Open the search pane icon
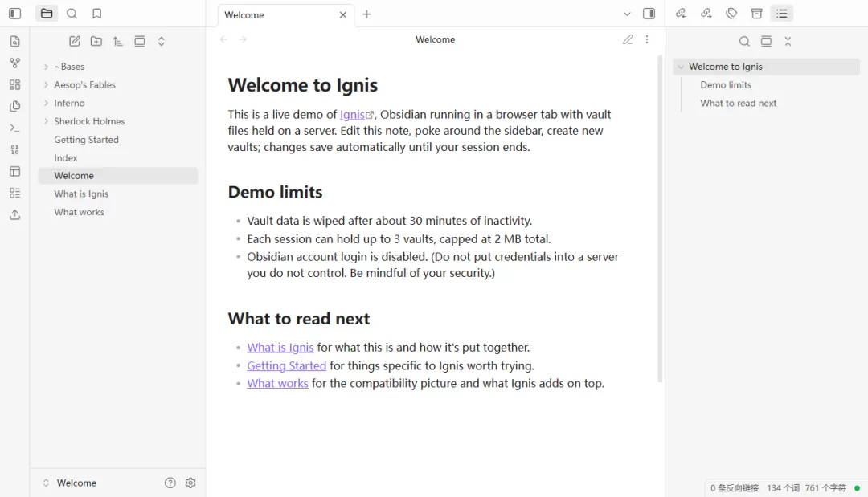The height and width of the screenshot is (497, 868). click(72, 14)
